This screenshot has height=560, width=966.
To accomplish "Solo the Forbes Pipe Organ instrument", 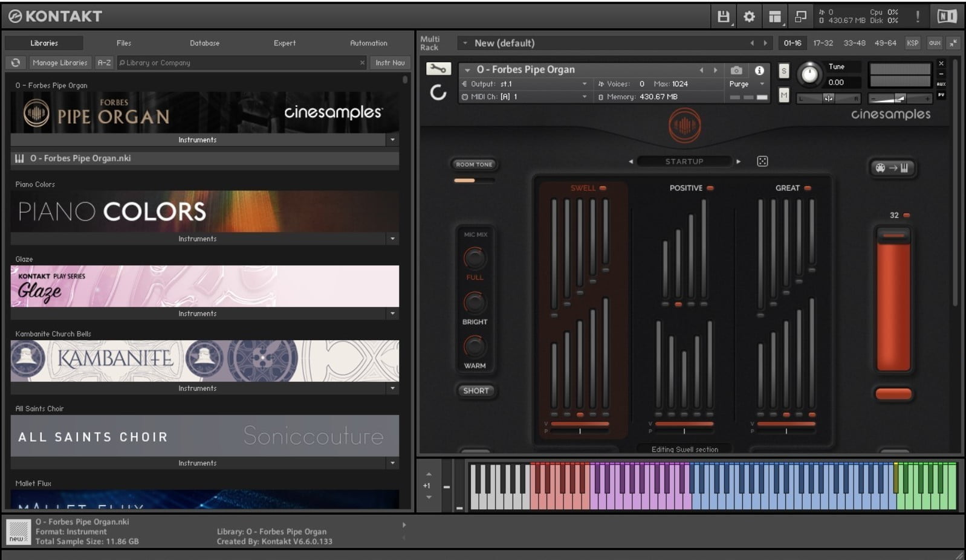I will click(x=784, y=71).
